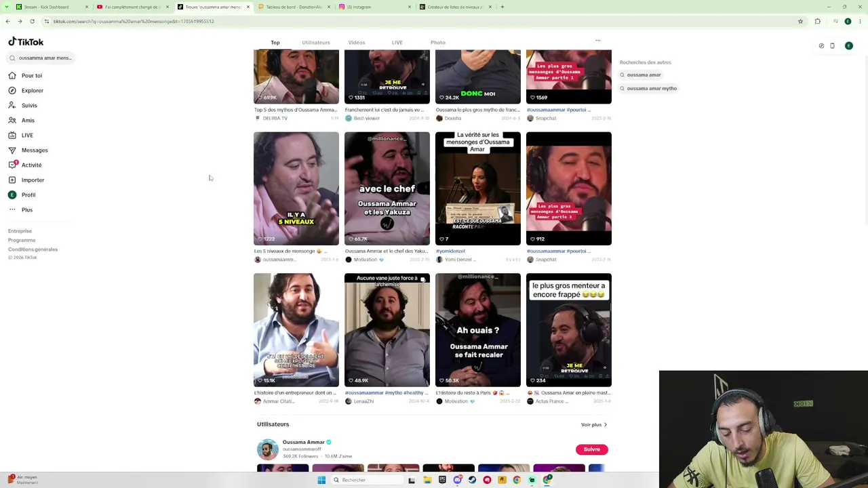868x488 pixels.
Task: Play the 'avec le chef' Yakuza video
Action: pos(387,188)
